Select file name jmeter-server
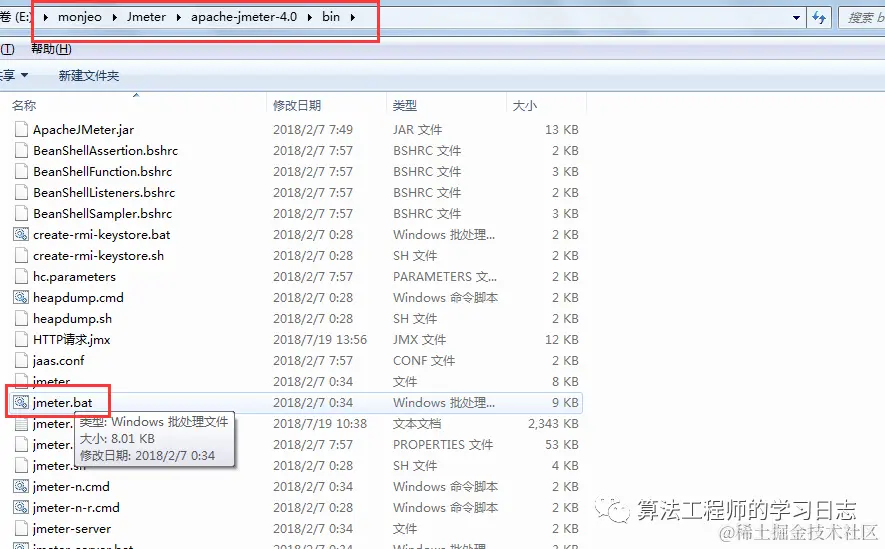The height and width of the screenshot is (549, 885). point(72,529)
